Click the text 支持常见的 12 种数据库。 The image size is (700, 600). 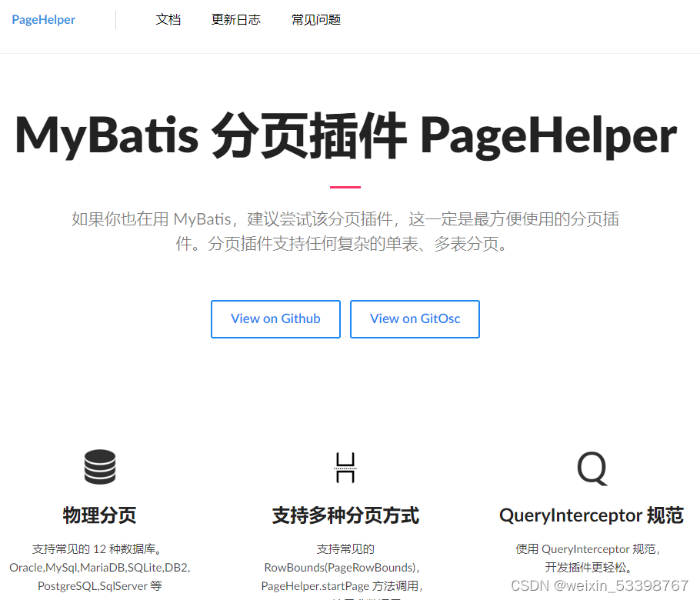(97, 548)
